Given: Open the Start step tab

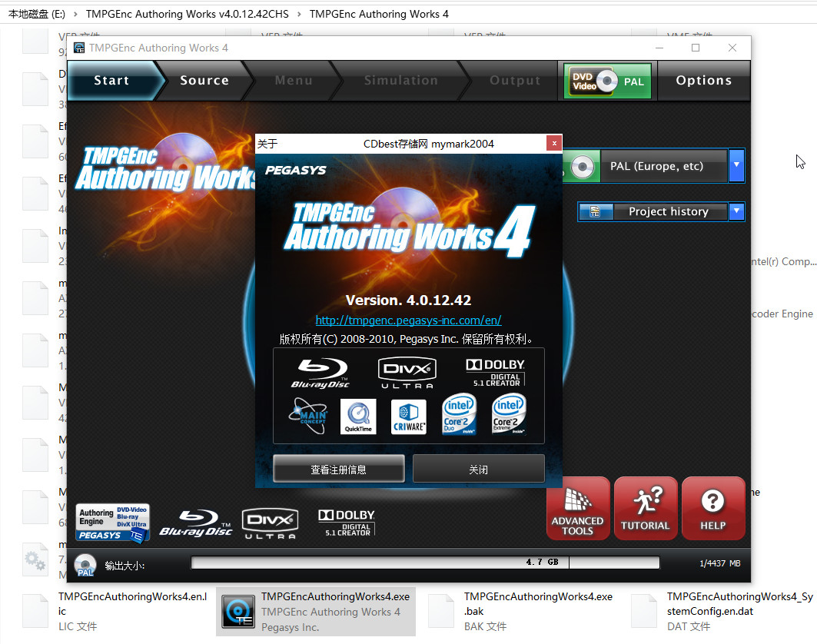Looking at the screenshot, I should 111,80.
